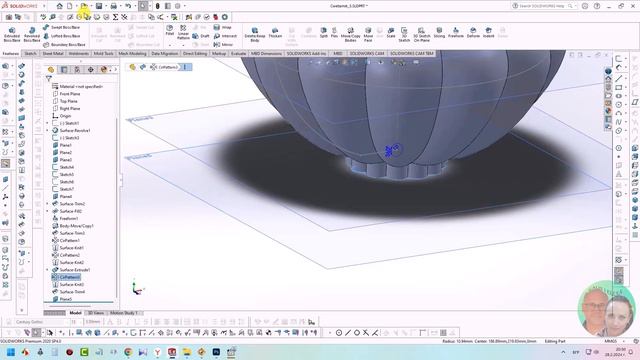Switch to the Weldments tab
This screenshot has width=640, height=360.
tap(78, 53)
